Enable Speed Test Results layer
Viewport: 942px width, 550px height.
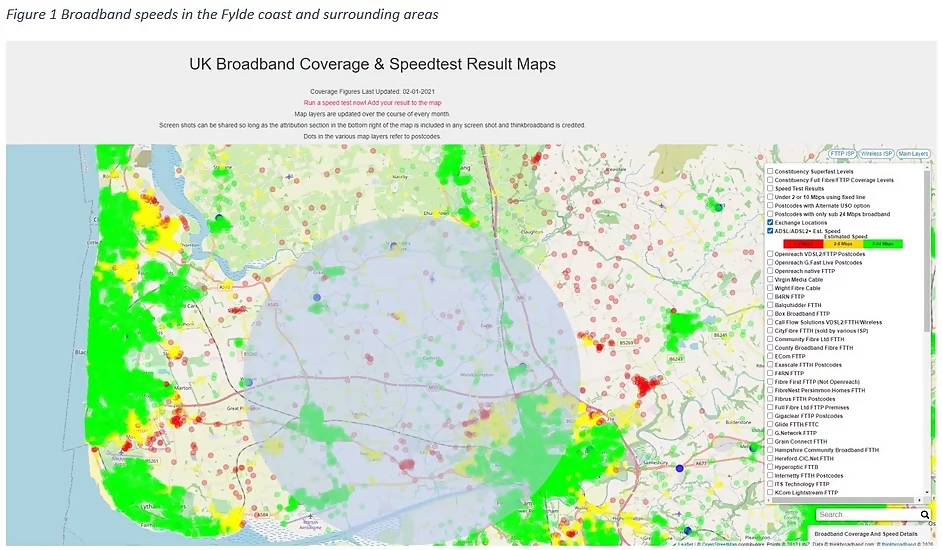pyautogui.click(x=770, y=188)
